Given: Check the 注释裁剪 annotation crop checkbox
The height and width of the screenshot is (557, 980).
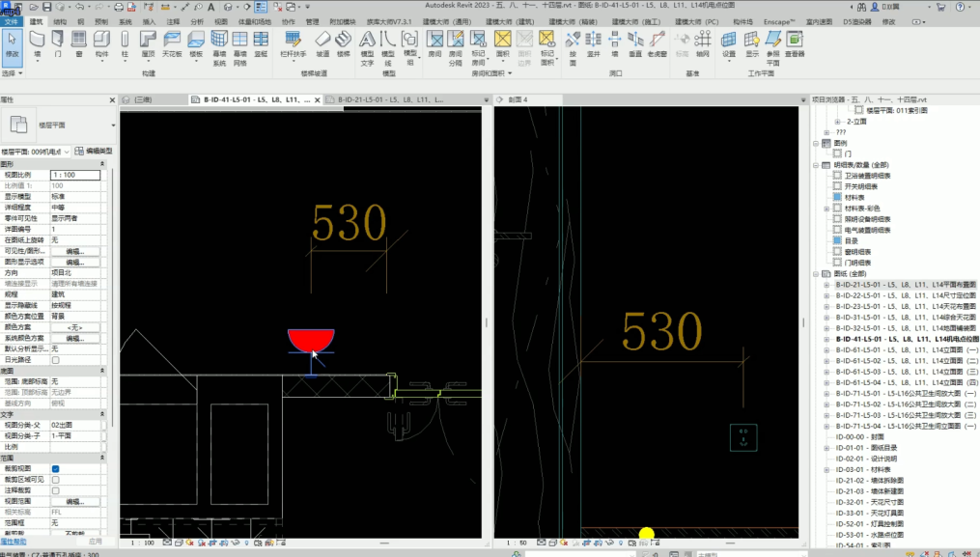Looking at the screenshot, I should [x=55, y=490].
